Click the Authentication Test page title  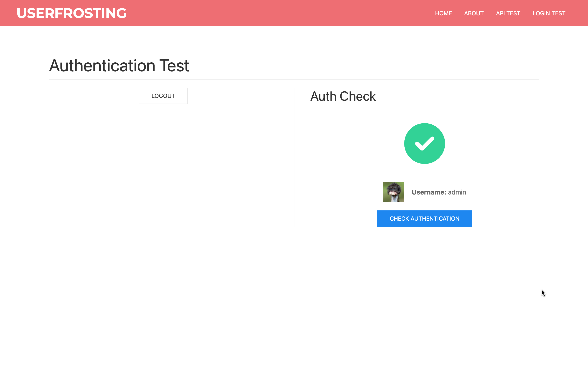coord(119,65)
